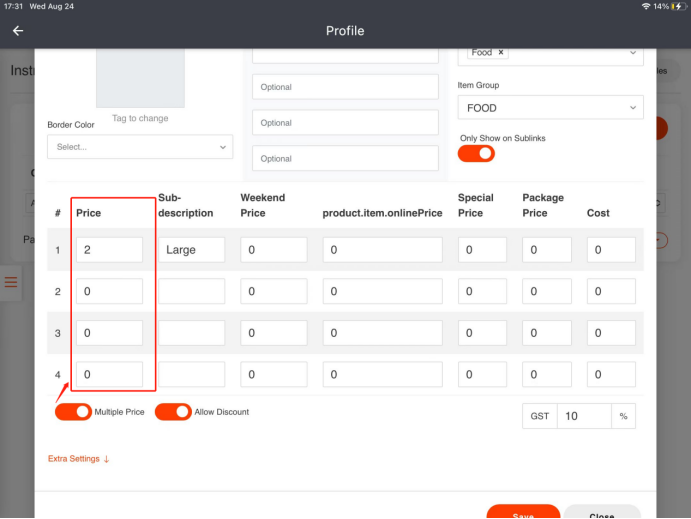Toggle the Multiple Price switch
691x519 pixels.
coord(73,412)
